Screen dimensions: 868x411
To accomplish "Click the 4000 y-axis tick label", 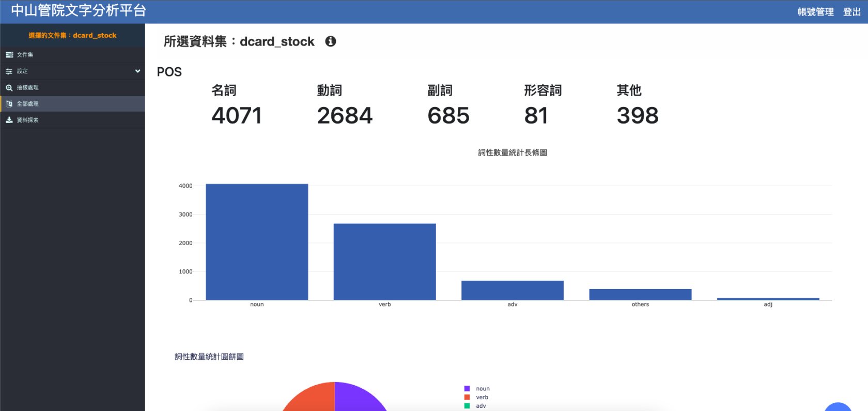I will [185, 186].
